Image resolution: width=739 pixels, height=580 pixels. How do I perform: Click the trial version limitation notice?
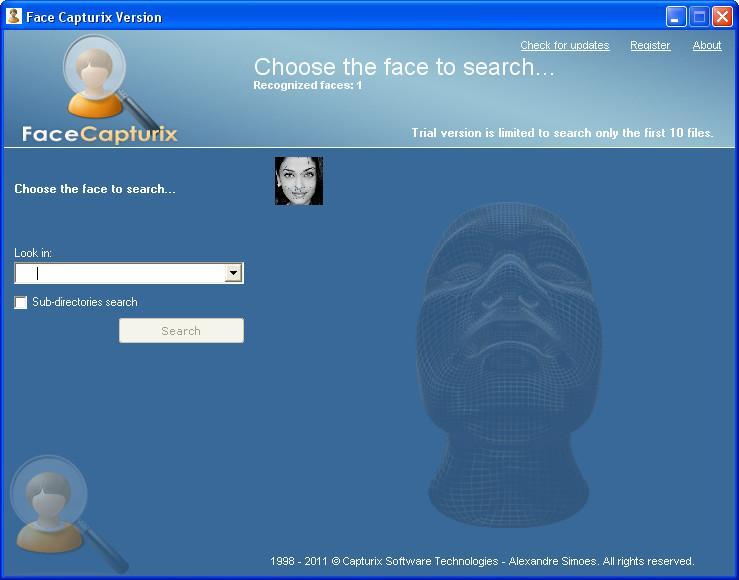(562, 133)
